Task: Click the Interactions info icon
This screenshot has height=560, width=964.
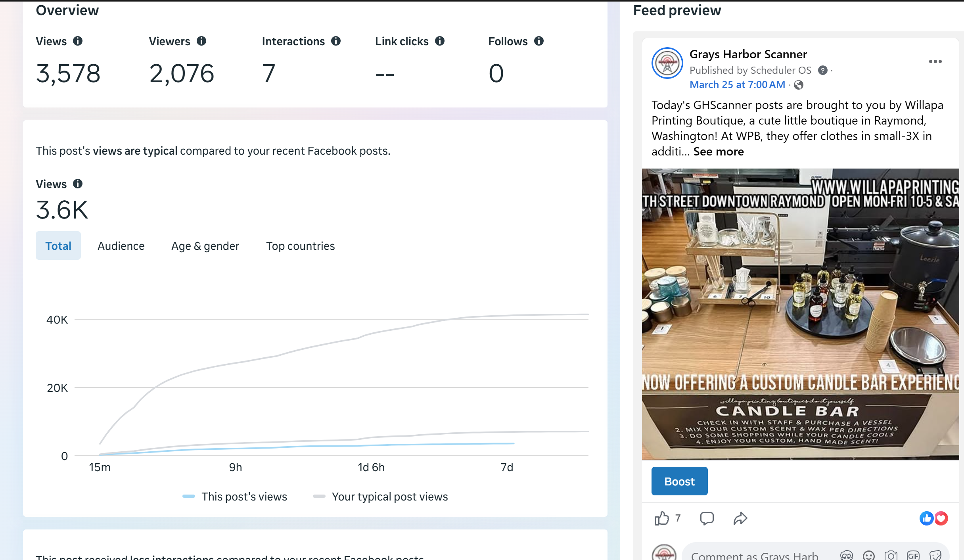Action: pos(336,41)
